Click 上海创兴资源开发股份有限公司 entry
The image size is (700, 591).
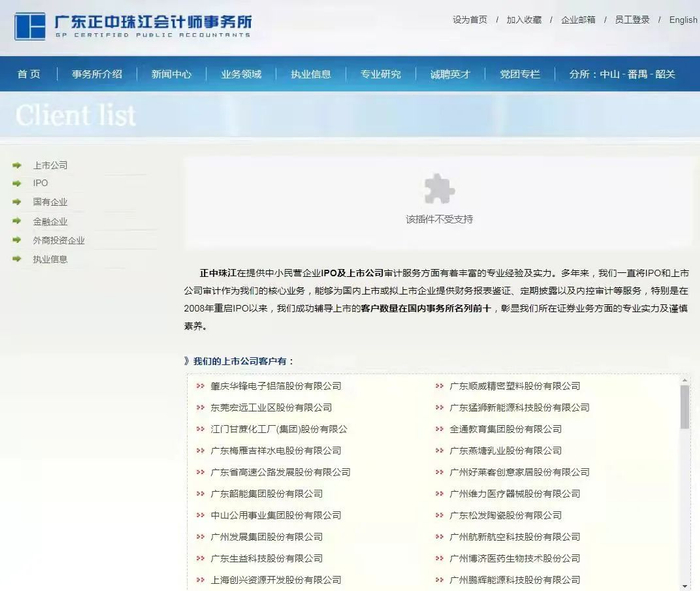[x=276, y=579]
